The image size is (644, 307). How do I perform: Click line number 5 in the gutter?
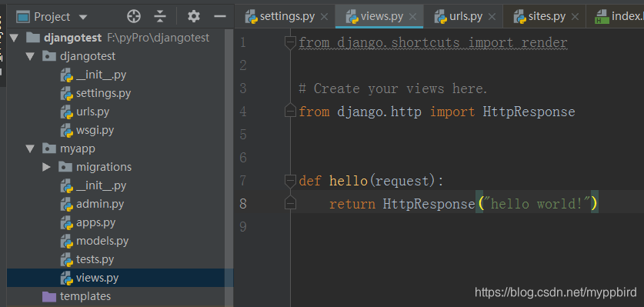tap(242, 135)
